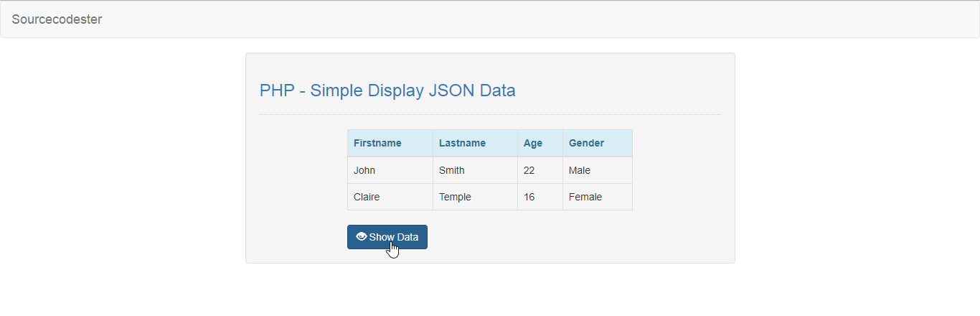This screenshot has width=980, height=316.
Task: Click the word PHP in the heading
Action: click(x=275, y=90)
